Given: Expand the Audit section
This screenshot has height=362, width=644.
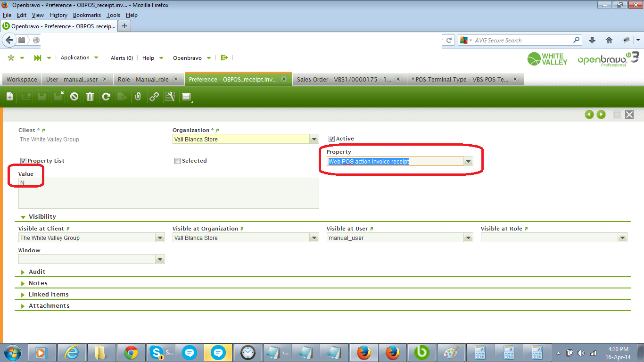Looking at the screenshot, I should pyautogui.click(x=37, y=272).
